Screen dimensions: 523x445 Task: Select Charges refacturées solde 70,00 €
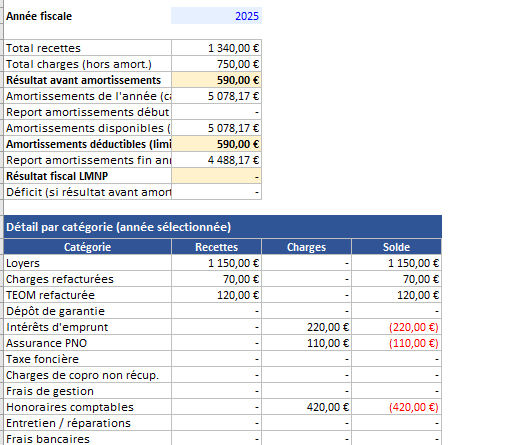click(x=397, y=279)
